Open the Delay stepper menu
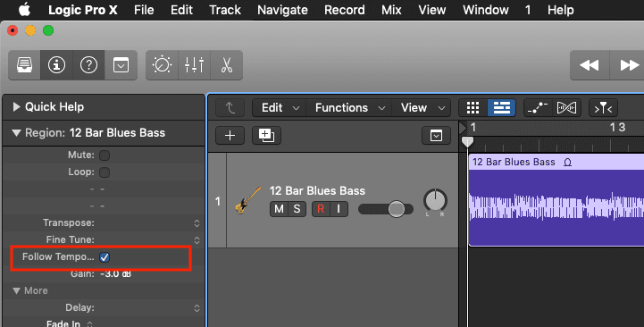Image resolution: width=644 pixels, height=327 pixels. 197,308
